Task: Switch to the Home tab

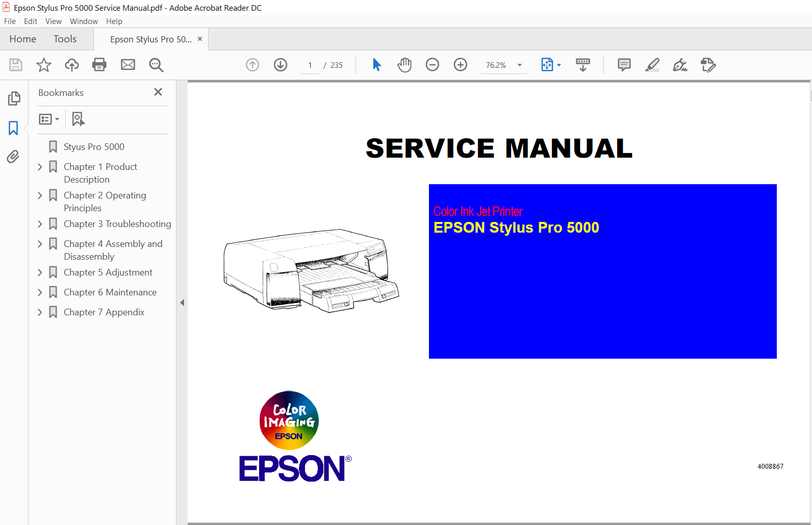Action: pyautogui.click(x=22, y=39)
